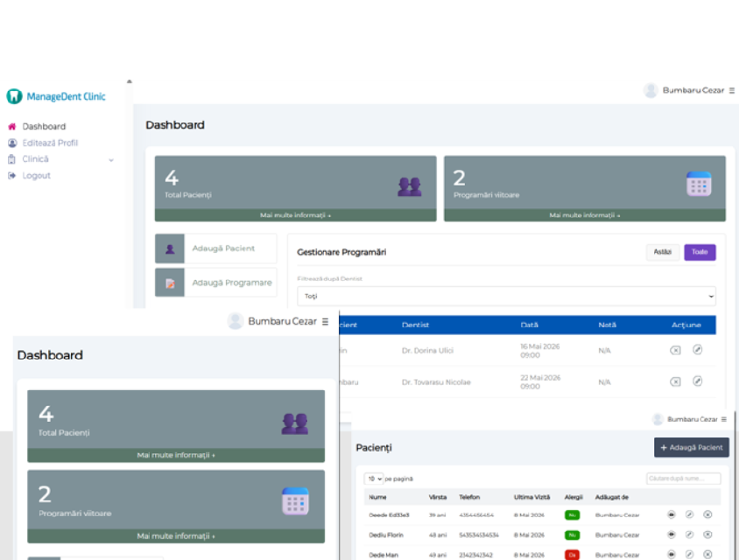The height and width of the screenshot is (560, 739).
Task: Click the Acțiune column header
Action: [686, 325]
